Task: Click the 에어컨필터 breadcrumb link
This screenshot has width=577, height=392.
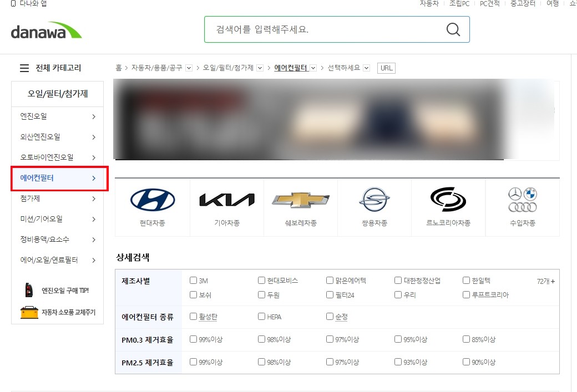Action: [x=291, y=68]
